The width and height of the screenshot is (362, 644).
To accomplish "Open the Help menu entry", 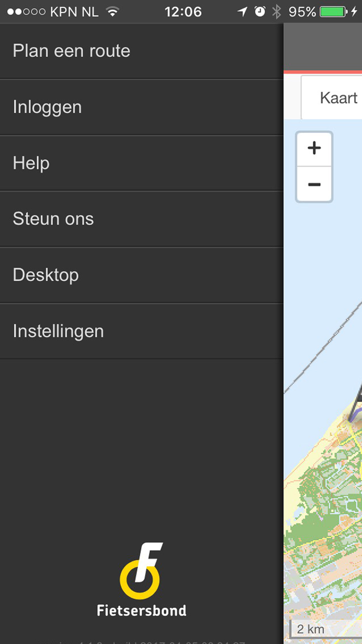I will click(x=31, y=163).
